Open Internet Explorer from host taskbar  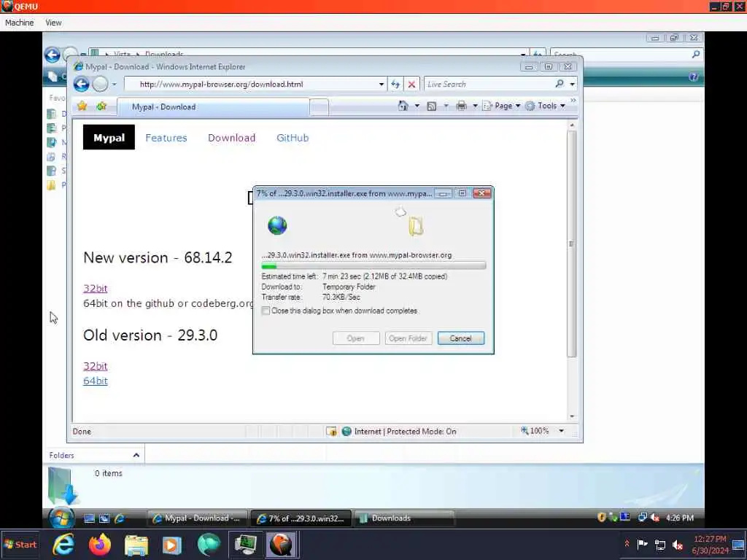pos(63,545)
